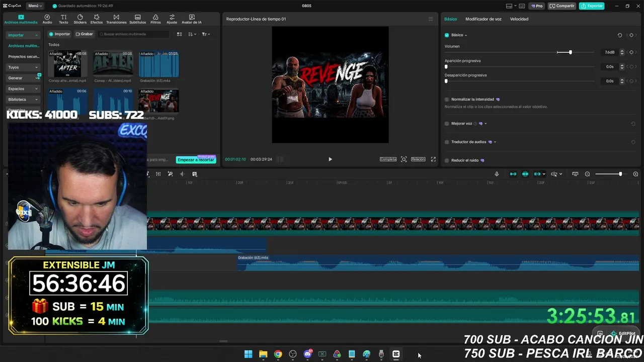Expand the Generar section
Viewport: 644px width, 362px height.
coord(23,78)
